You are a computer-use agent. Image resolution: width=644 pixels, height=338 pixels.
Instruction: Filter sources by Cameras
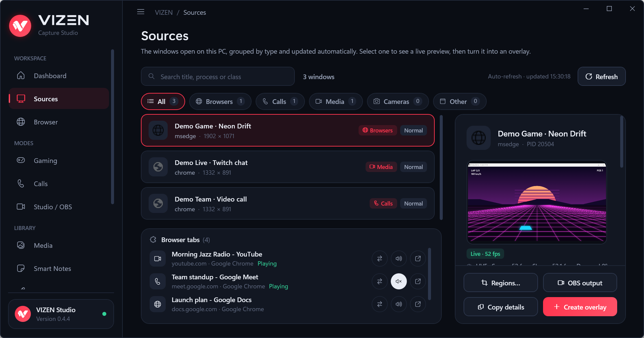click(398, 101)
